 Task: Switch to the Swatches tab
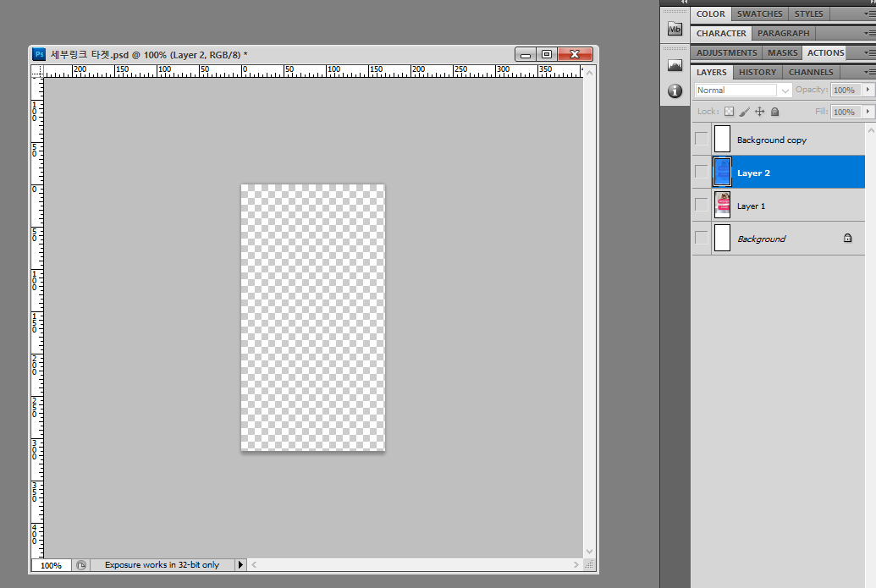point(760,14)
